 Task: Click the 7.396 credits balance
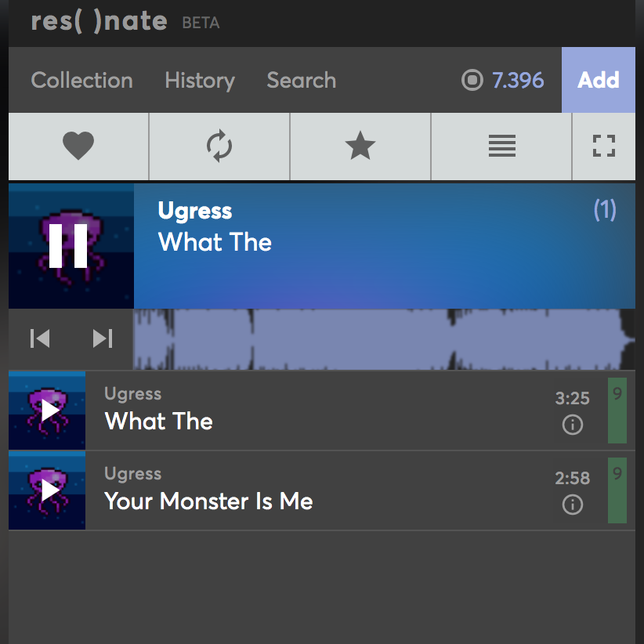point(504,80)
